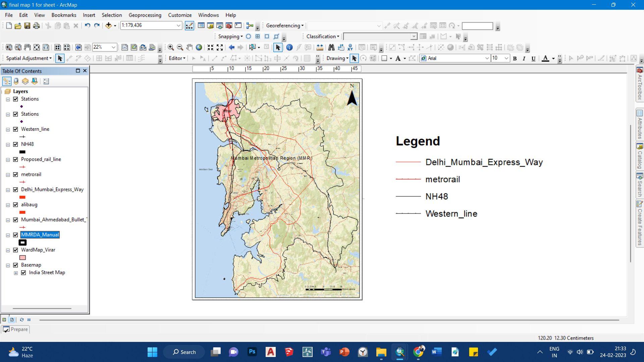Click the Go Back to Previous Extent arrow
This screenshot has height=362, width=644.
(x=231, y=47)
